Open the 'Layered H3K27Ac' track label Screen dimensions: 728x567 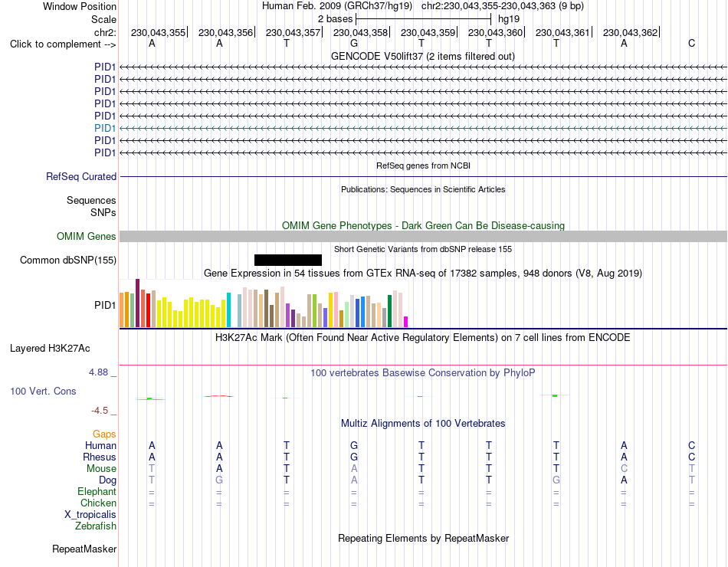tap(50, 349)
